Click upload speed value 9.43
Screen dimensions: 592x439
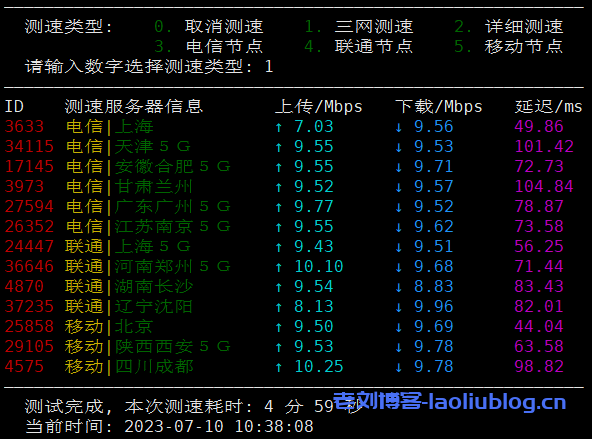click(x=314, y=246)
